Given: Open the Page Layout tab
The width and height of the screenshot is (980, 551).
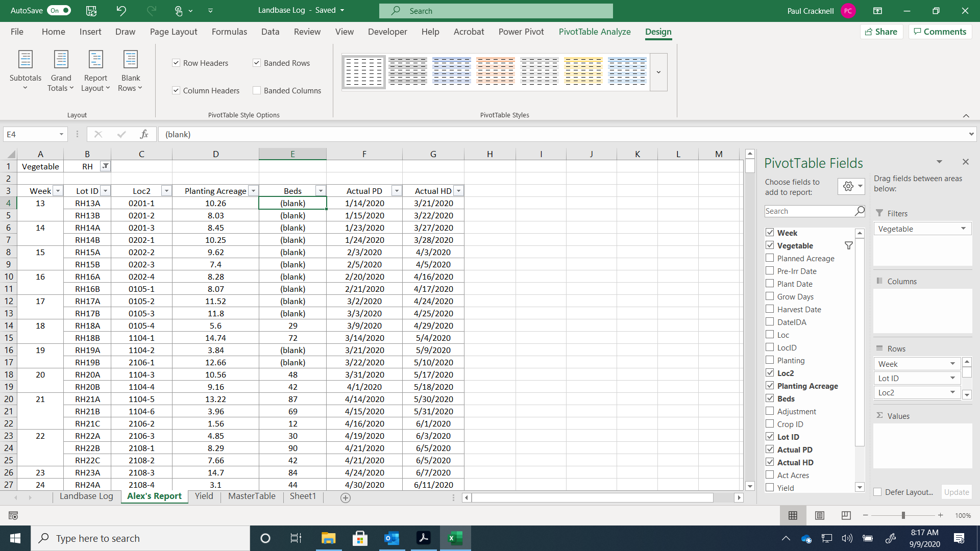Looking at the screenshot, I should [x=174, y=32].
